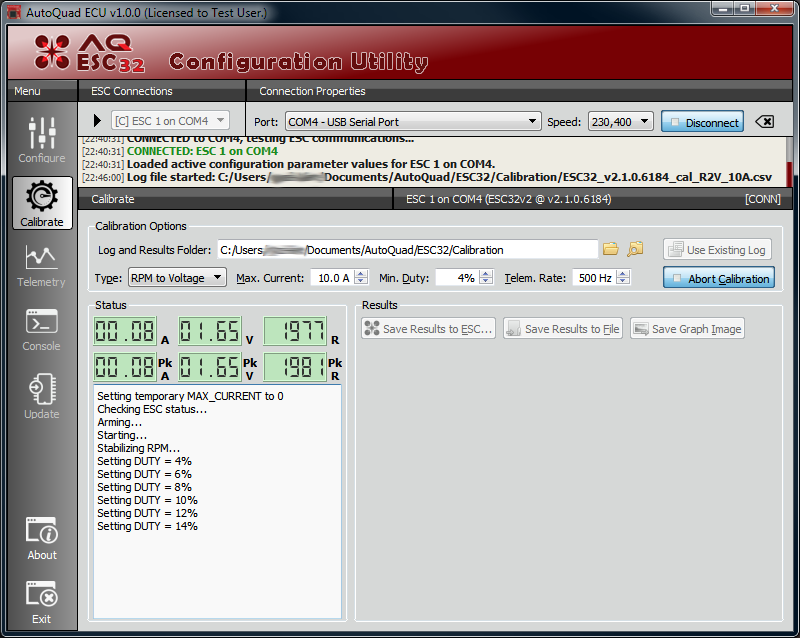Click the peak RPM readout 1981
800x638 pixels.
point(295,366)
